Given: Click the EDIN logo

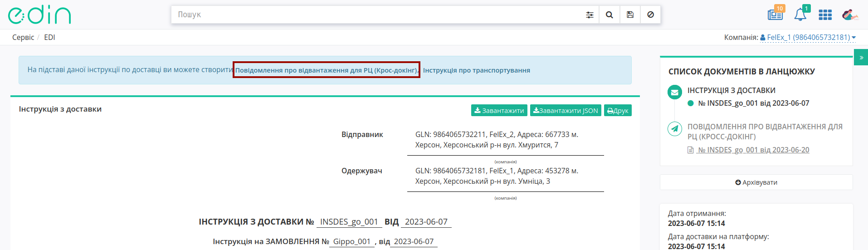Looking at the screenshot, I should (x=39, y=15).
